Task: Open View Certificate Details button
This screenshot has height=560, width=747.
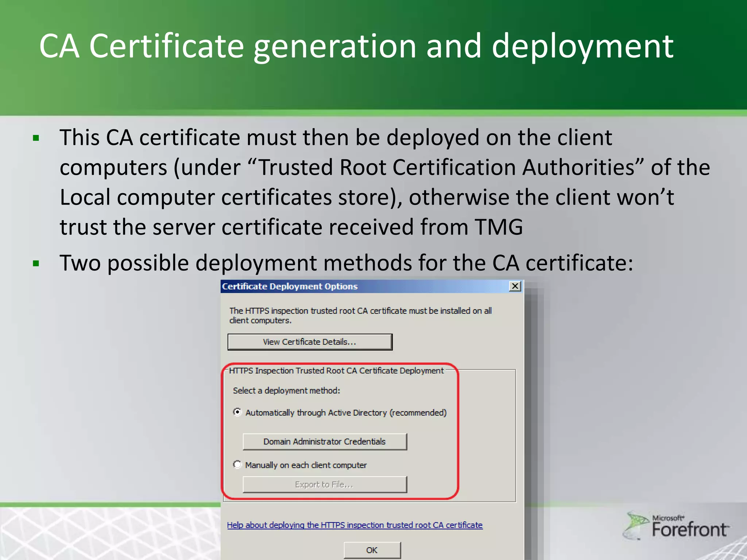Action: coord(310,342)
